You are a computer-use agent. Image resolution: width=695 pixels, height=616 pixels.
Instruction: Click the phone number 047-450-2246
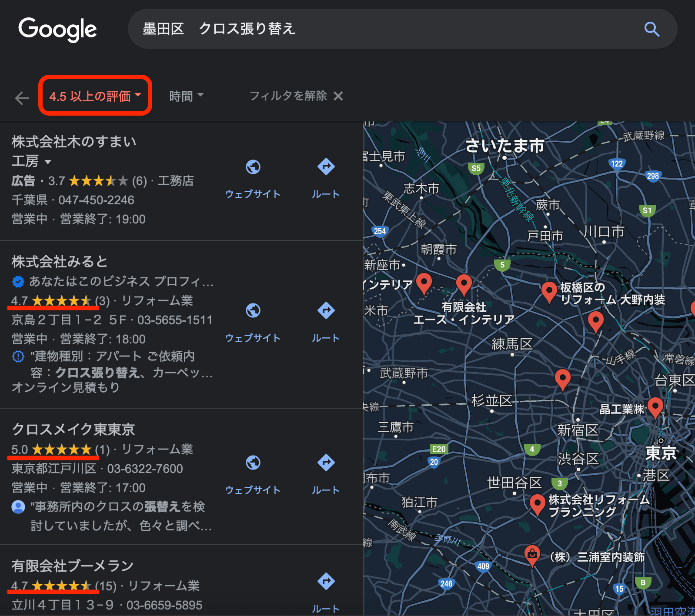pos(96,200)
